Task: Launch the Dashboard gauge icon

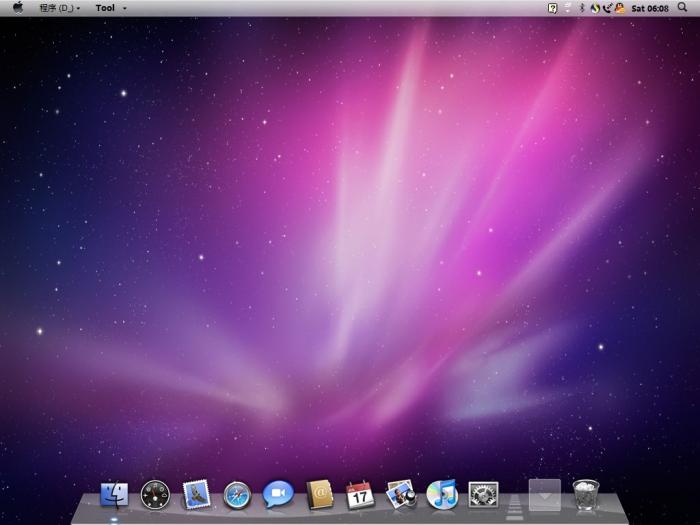Action: (x=155, y=495)
